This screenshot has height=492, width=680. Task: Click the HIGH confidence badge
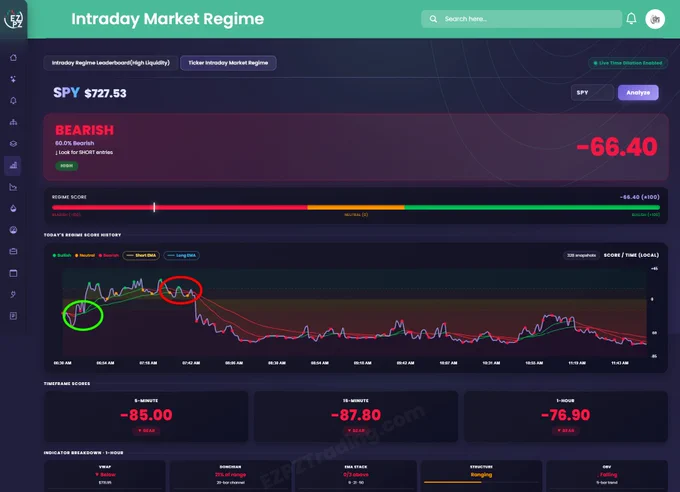67,166
